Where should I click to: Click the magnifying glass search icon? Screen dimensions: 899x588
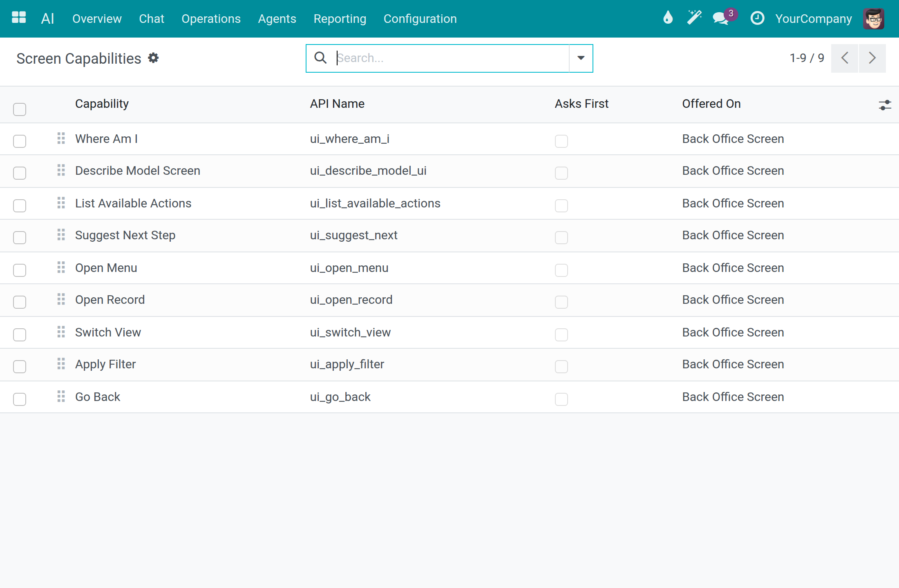[320, 58]
